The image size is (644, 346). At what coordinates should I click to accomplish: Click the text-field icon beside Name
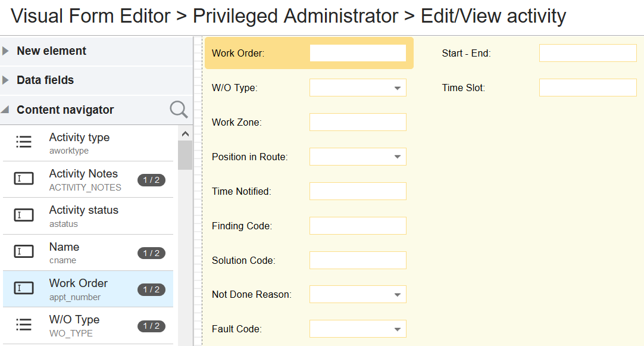24,251
